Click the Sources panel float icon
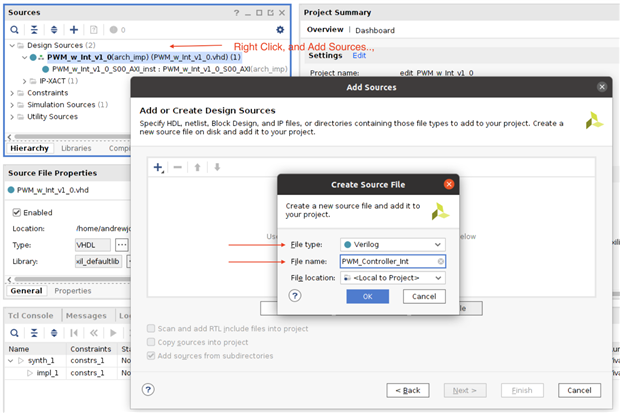 click(270, 13)
